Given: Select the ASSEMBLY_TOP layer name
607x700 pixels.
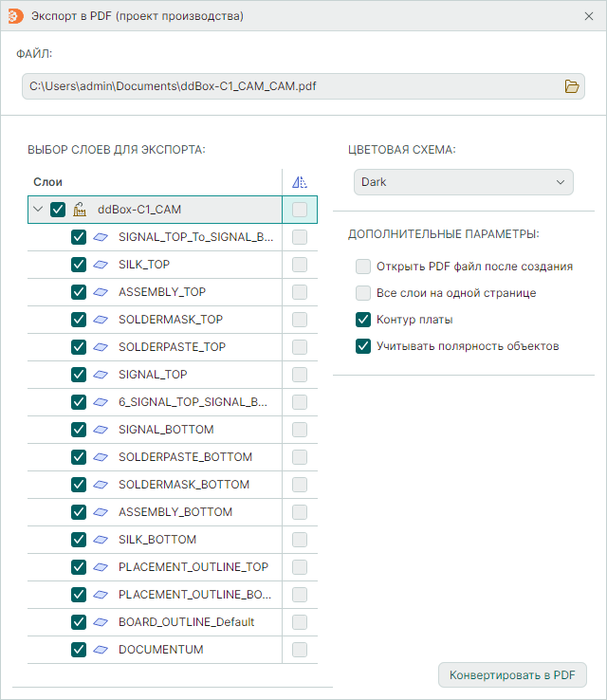Looking at the screenshot, I should coord(162,292).
